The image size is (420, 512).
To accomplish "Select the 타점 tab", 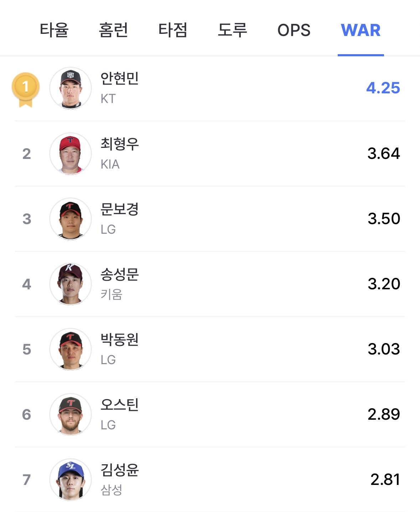I will pyautogui.click(x=173, y=30).
